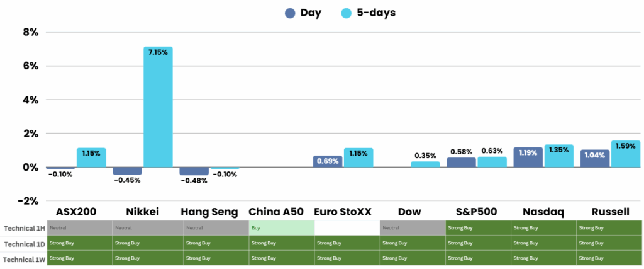644x269 pixels.
Task: Click the Nikkei 7.15% 5-days bar
Action: (x=158, y=107)
